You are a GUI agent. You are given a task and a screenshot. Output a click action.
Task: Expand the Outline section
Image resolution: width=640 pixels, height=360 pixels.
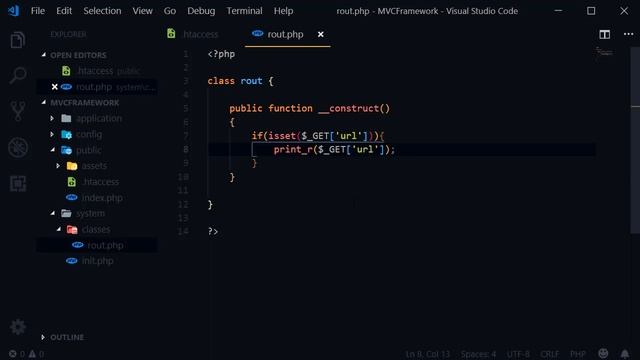point(67,337)
